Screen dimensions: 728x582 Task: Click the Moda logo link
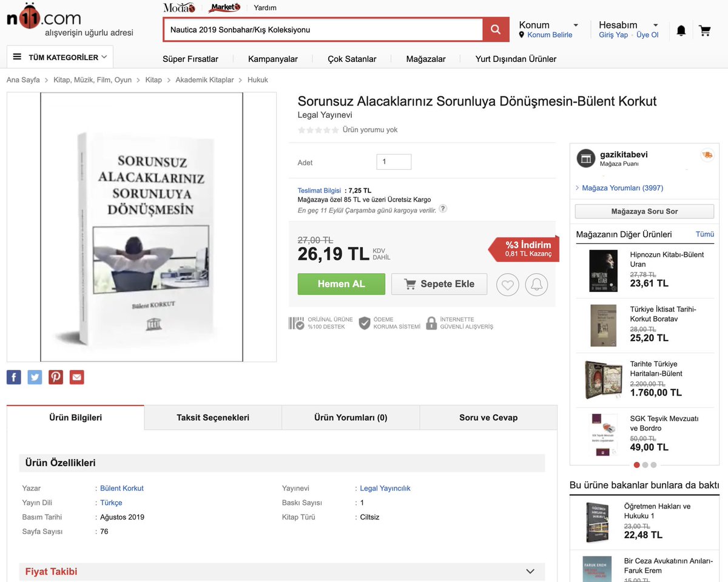coord(179,8)
